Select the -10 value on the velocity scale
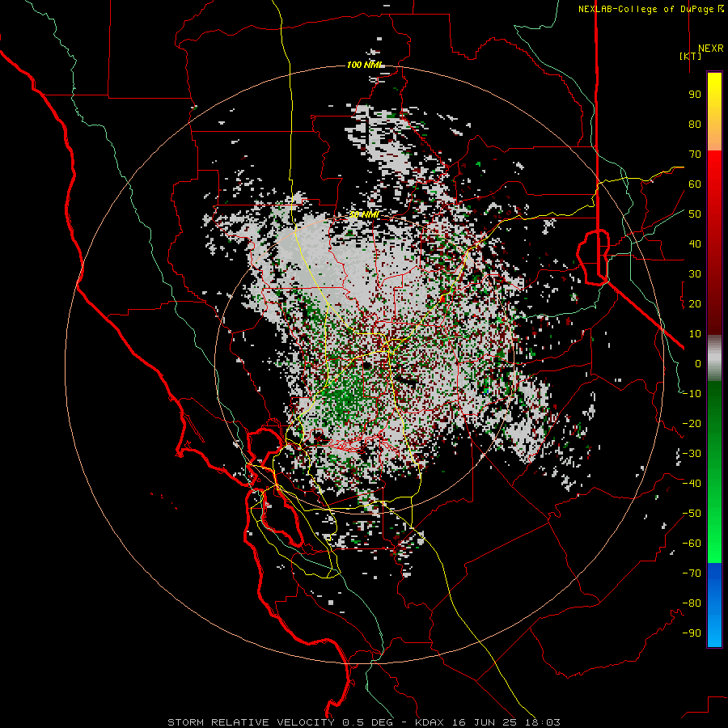 coord(692,394)
